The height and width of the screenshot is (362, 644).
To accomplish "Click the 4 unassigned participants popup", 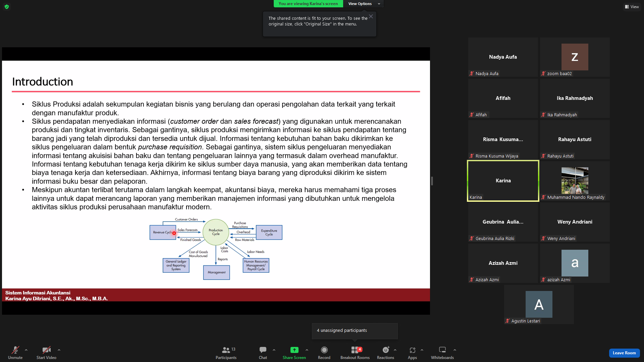I will [355, 331].
